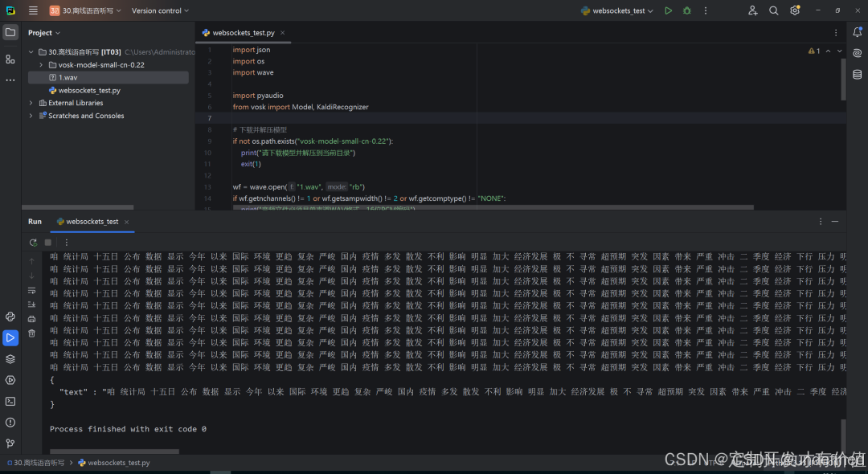Open the Code With Me icon
868x474 pixels.
tap(752, 10)
